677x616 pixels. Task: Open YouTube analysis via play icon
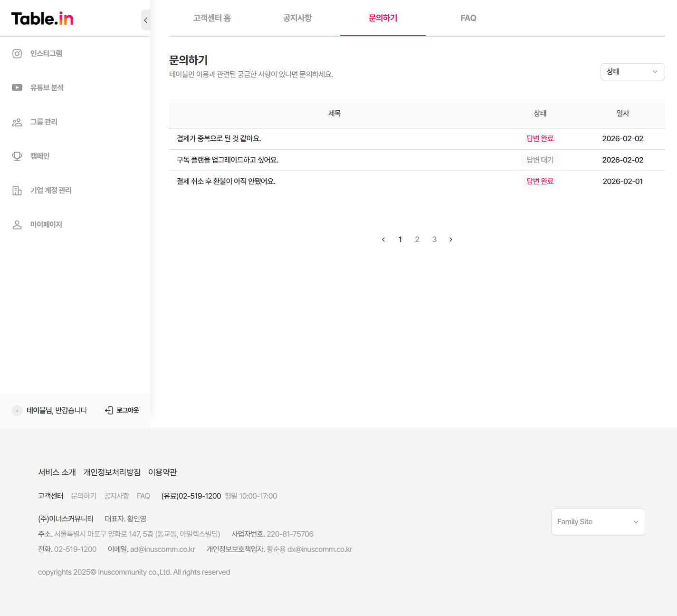point(17,87)
